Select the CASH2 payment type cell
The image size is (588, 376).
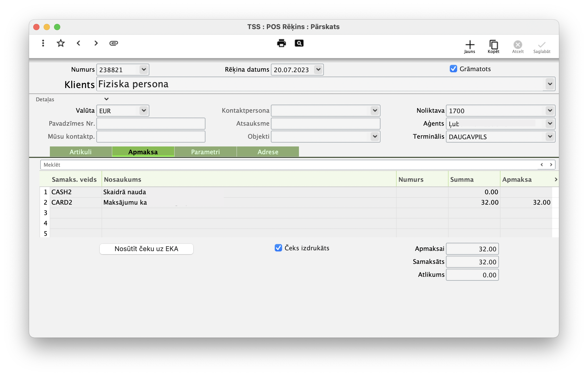tap(76, 192)
